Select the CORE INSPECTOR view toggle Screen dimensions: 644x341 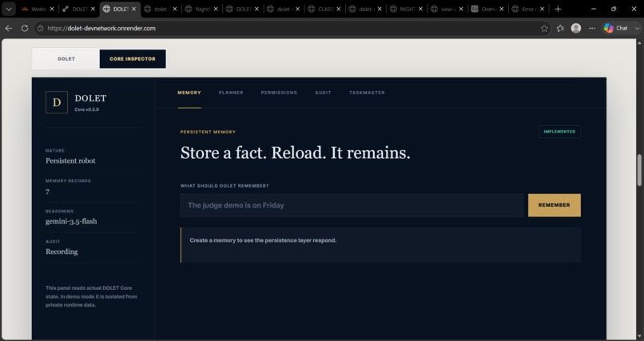coord(133,58)
